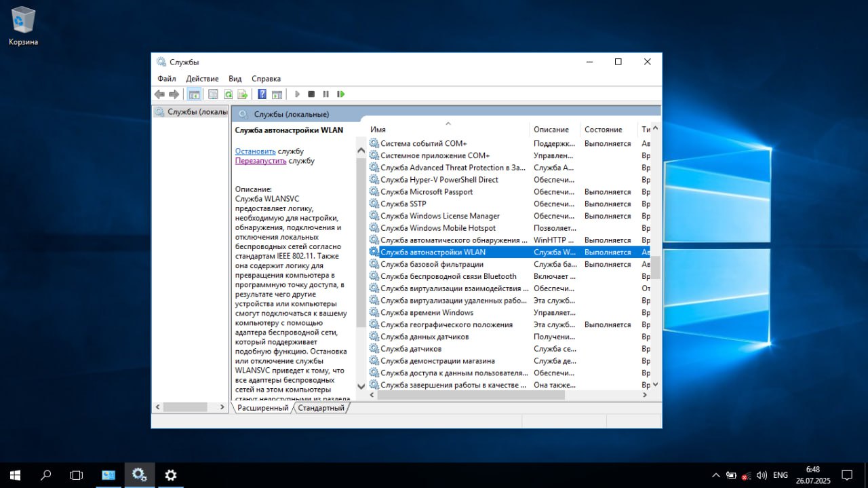Click the active Services taskbar icon
Screen dimensions: 868x488
click(x=140, y=475)
